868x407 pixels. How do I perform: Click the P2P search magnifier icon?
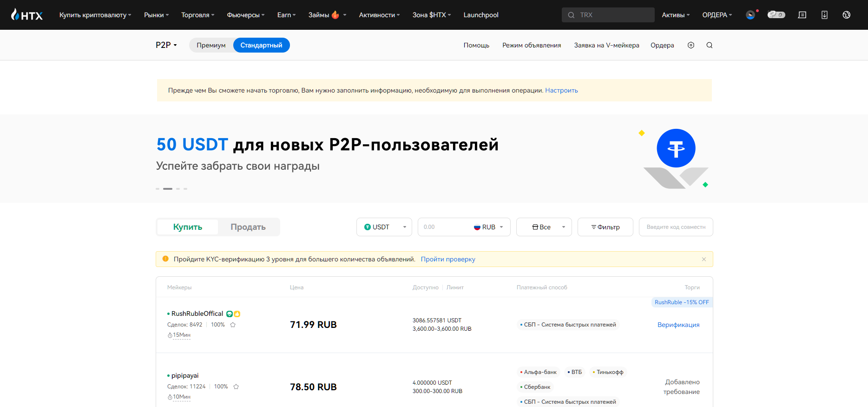click(710, 45)
